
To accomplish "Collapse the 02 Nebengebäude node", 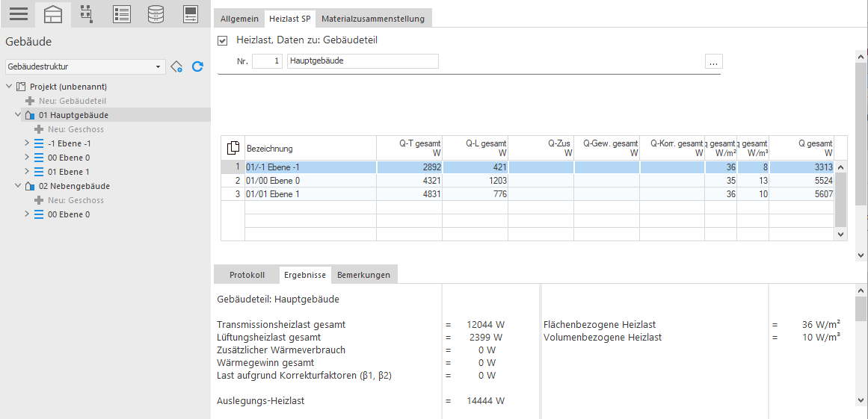I will click(19, 186).
